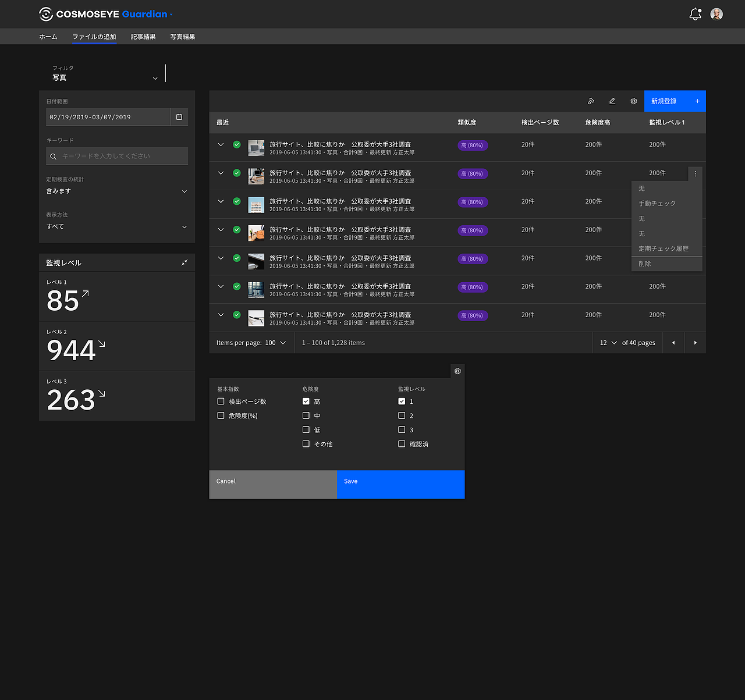Click the gear icon above the checkbox panel

tap(457, 371)
